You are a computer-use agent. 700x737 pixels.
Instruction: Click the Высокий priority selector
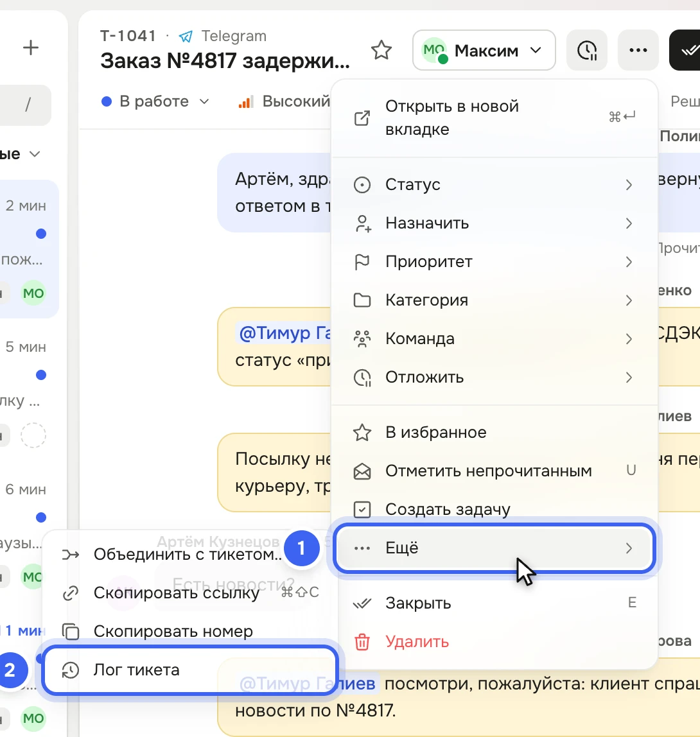[x=284, y=101]
